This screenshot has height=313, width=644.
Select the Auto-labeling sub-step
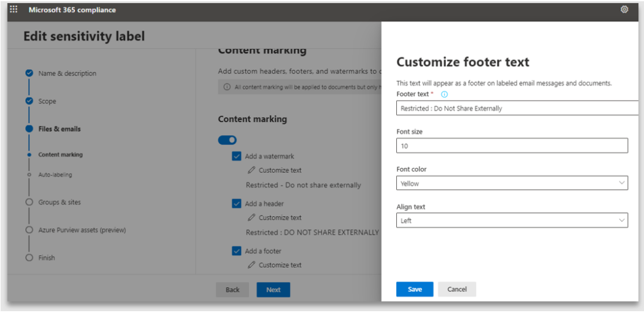coord(55,175)
